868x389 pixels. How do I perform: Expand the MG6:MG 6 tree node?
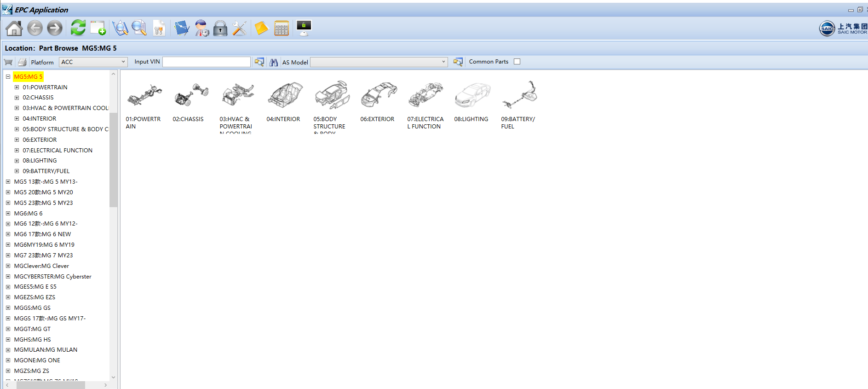(8, 214)
